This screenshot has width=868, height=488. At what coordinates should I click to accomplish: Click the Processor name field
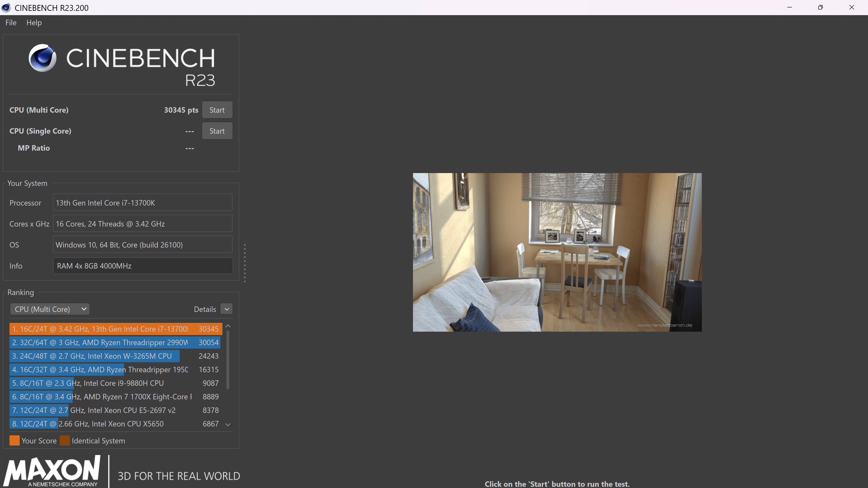[x=143, y=202]
